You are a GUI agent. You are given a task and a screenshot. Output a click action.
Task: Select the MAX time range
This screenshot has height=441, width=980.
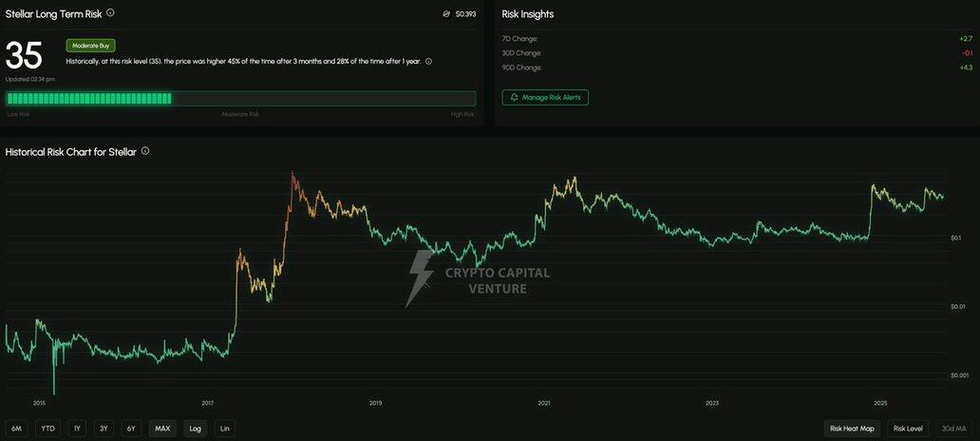[162, 429]
